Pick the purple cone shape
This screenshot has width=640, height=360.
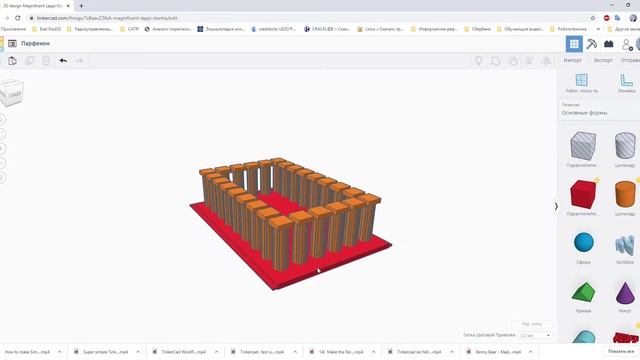[625, 292]
